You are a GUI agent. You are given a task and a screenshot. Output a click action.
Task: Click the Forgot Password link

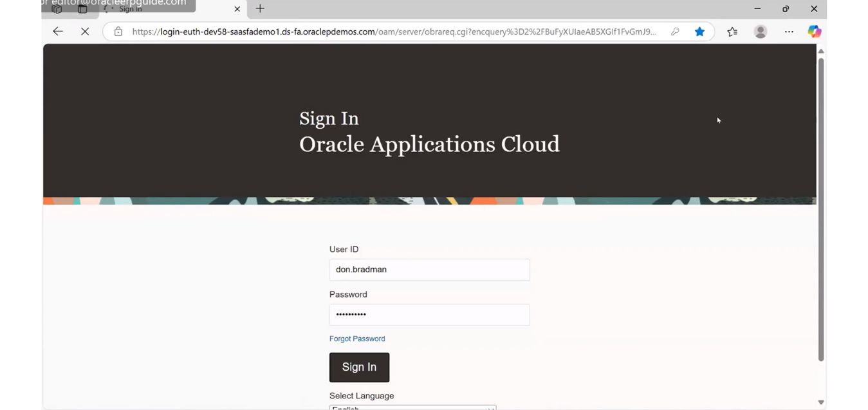tap(357, 338)
